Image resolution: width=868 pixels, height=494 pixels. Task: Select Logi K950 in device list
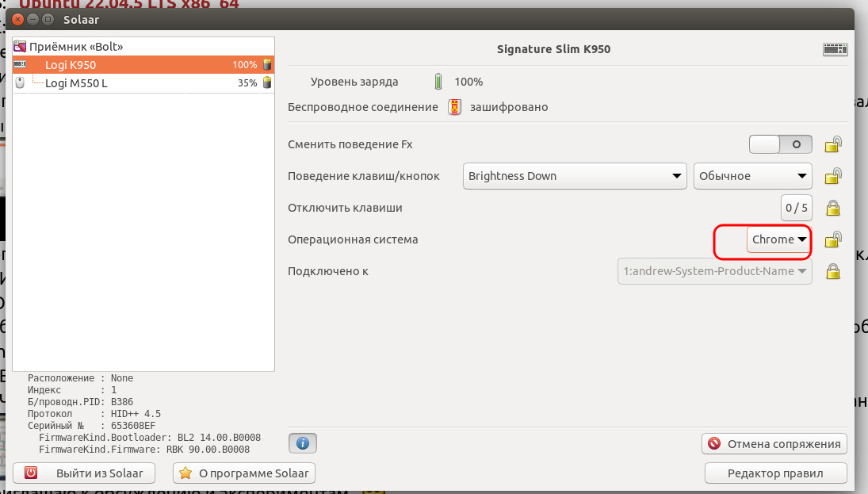pos(143,65)
